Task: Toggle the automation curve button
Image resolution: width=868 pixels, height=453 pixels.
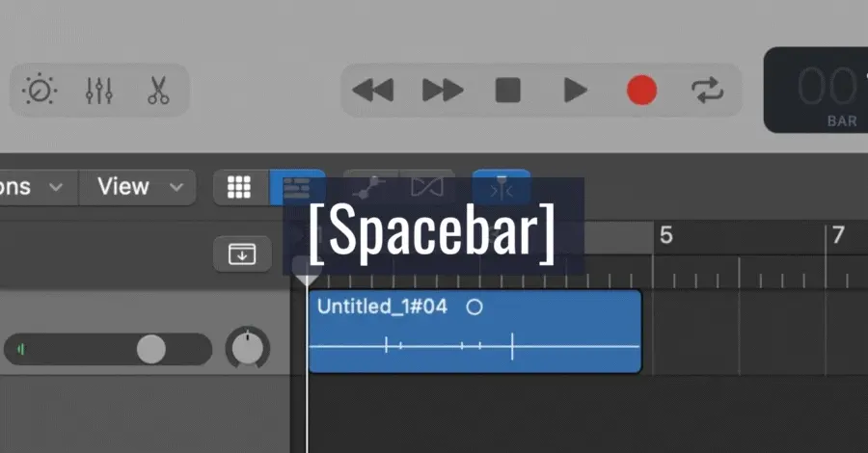Action: (369, 188)
